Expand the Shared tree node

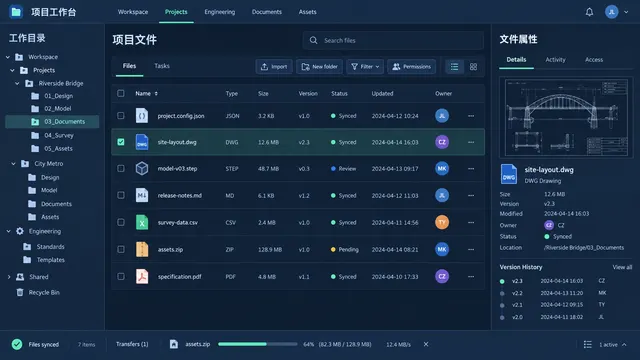[x=9, y=277]
